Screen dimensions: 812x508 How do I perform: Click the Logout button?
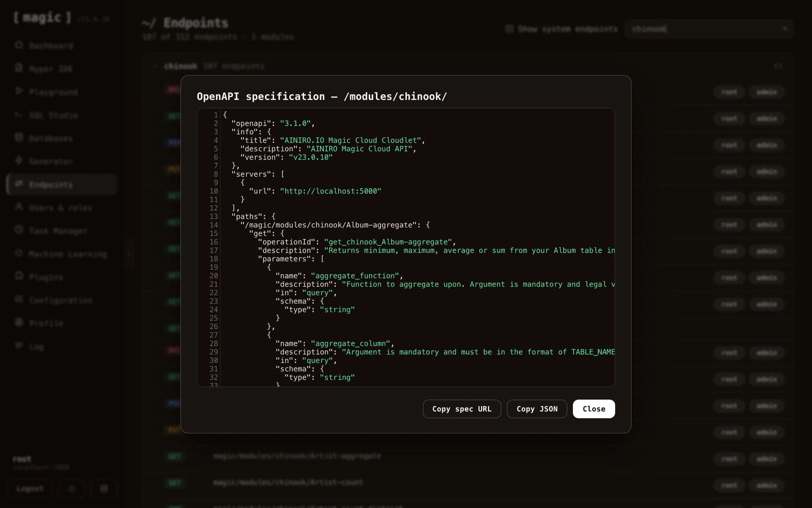coord(30,488)
